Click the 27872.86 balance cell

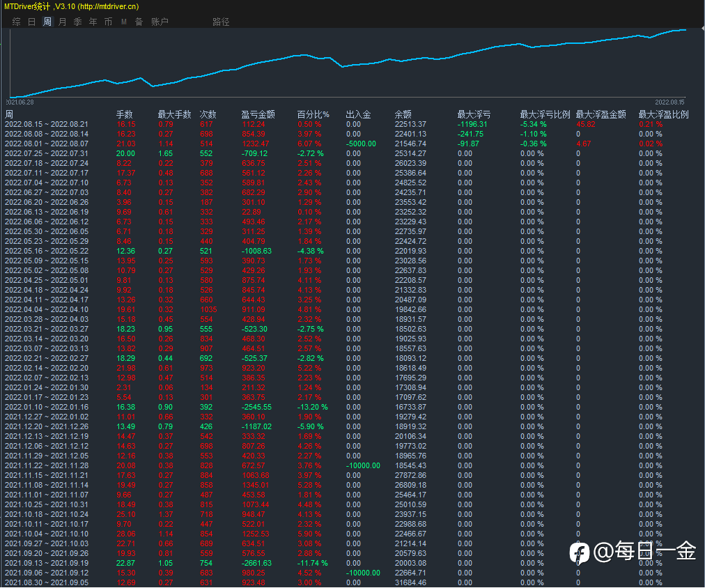tap(410, 476)
